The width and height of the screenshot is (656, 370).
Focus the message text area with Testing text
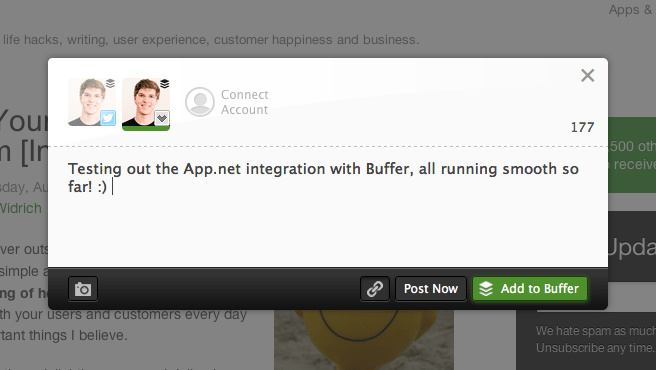tap(328, 207)
